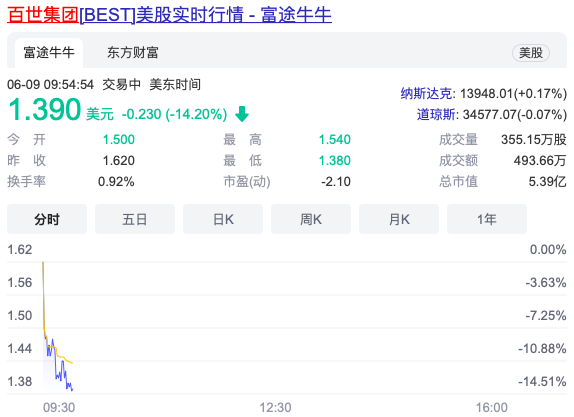Click the 12:30 time axis label

[275, 407]
